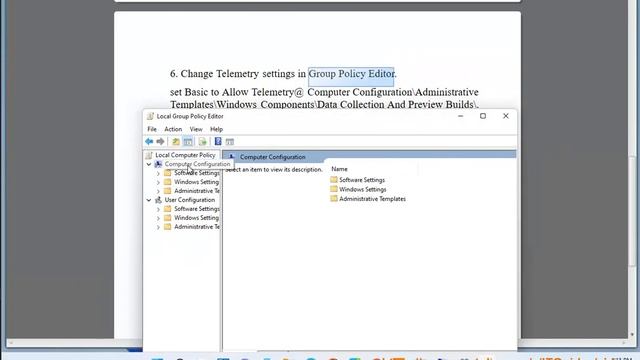Viewport: 640px width, 360px height.
Task: Open the Action menu
Action: pyautogui.click(x=173, y=129)
